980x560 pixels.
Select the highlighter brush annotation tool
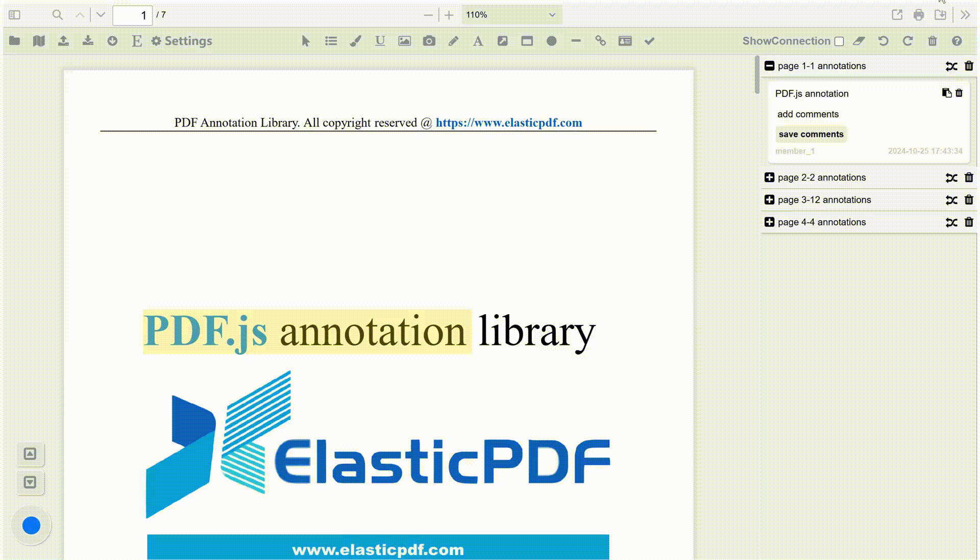(356, 41)
